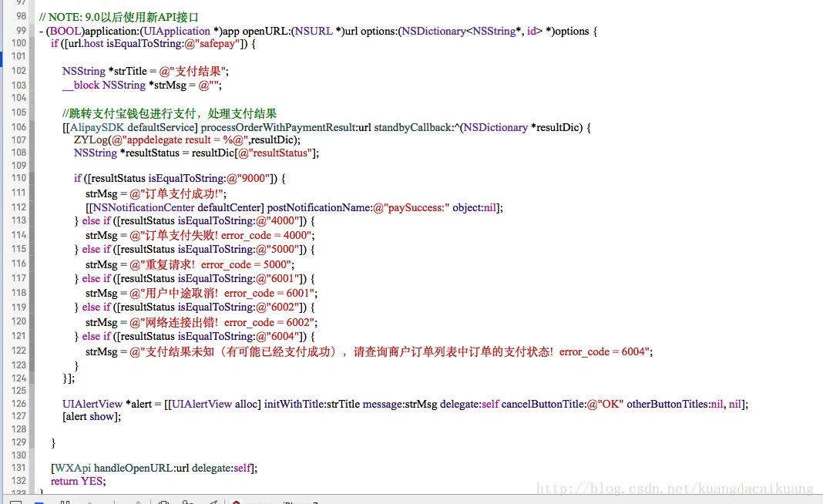Click the string @"OK" on line 126
This screenshot has height=504, width=823.
tap(605, 404)
